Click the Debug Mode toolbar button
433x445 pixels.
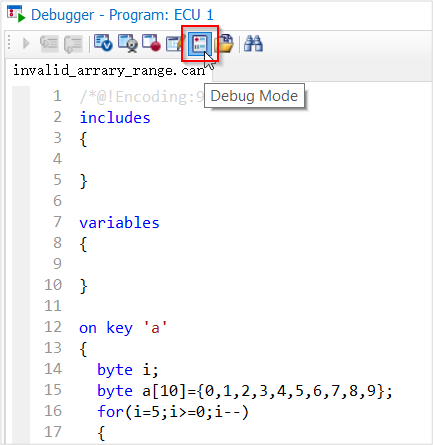pyautogui.click(x=199, y=43)
